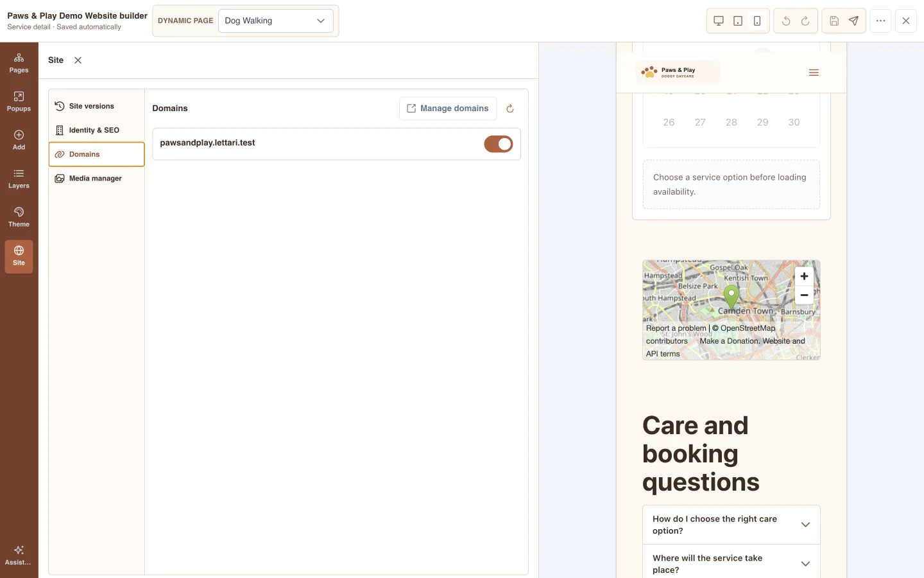Open the Pages sidebar panel
Viewport: 924px width, 578px height.
pyautogui.click(x=19, y=63)
